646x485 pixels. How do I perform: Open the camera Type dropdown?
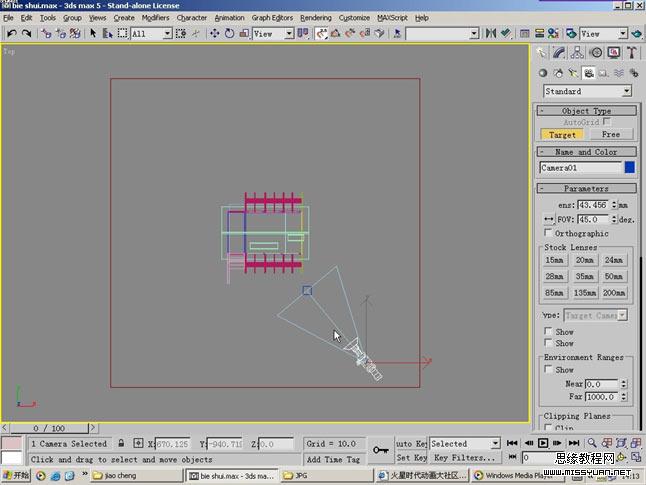[x=595, y=315]
